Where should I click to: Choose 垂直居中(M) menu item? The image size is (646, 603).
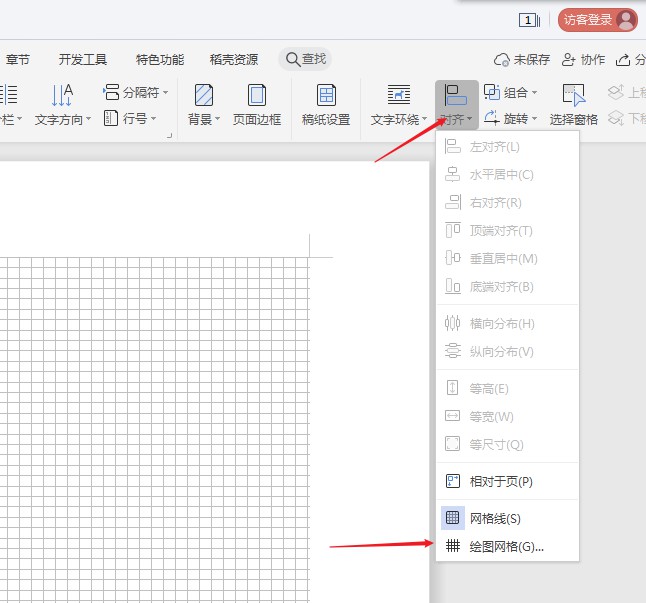508,259
